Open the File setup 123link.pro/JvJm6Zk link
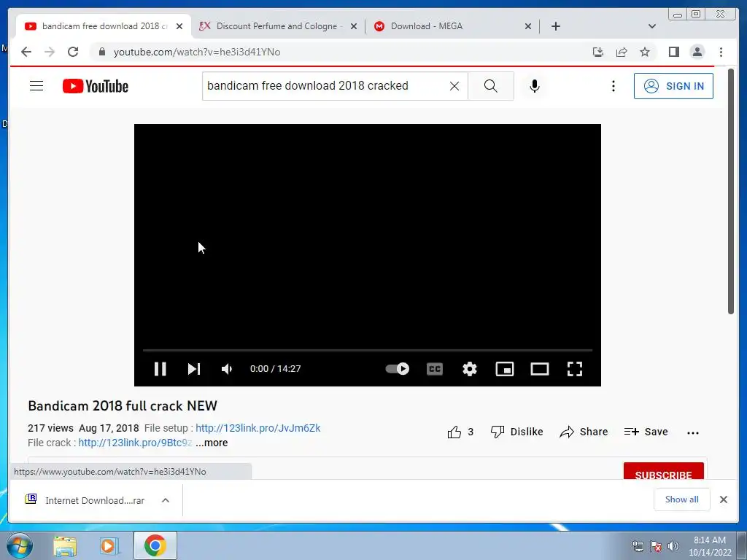This screenshot has width=747, height=560. (x=258, y=428)
